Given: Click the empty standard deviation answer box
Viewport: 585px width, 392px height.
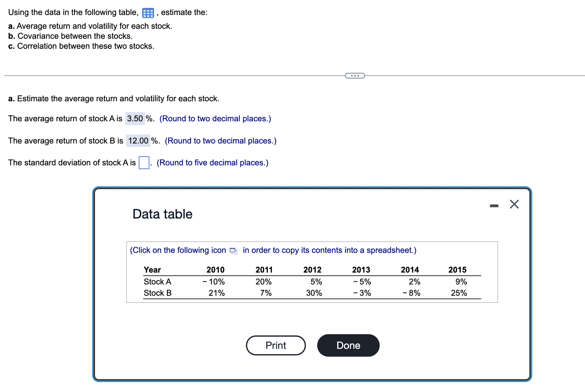Looking at the screenshot, I should [143, 163].
